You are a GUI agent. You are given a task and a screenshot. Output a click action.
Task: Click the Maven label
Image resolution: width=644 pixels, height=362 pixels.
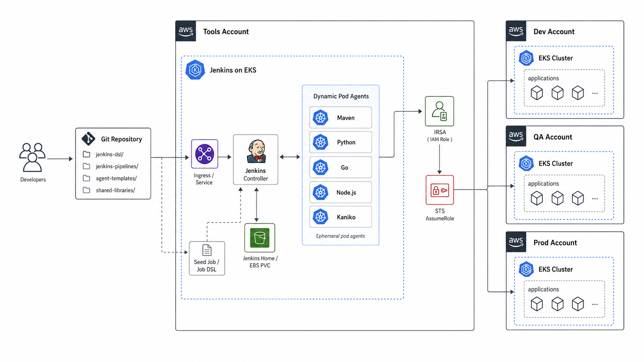(346, 118)
